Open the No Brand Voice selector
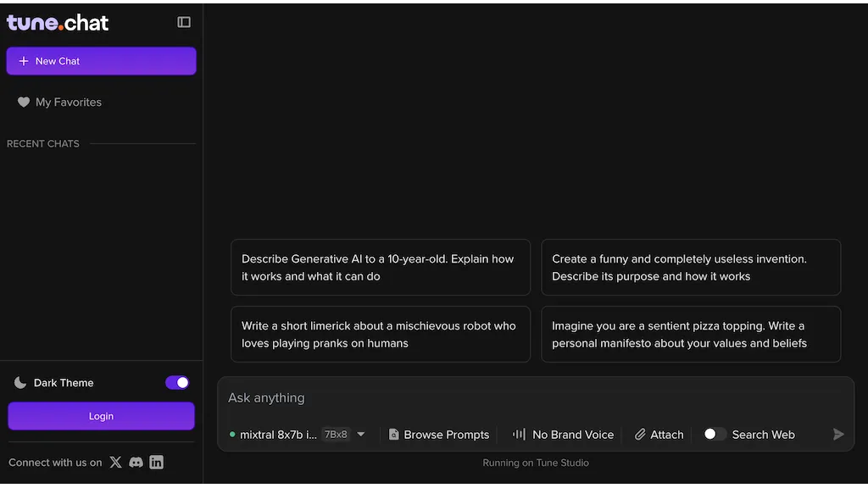 [563, 435]
